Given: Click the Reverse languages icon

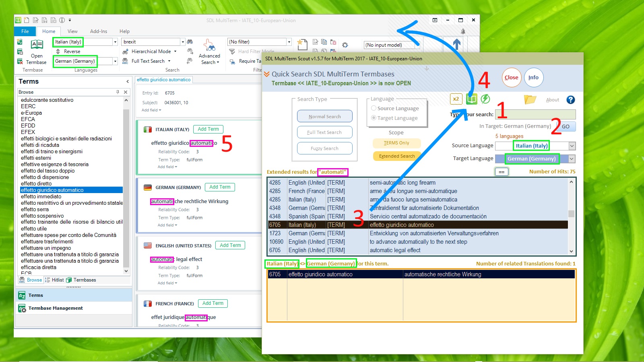Looking at the screenshot, I should pyautogui.click(x=58, y=51).
